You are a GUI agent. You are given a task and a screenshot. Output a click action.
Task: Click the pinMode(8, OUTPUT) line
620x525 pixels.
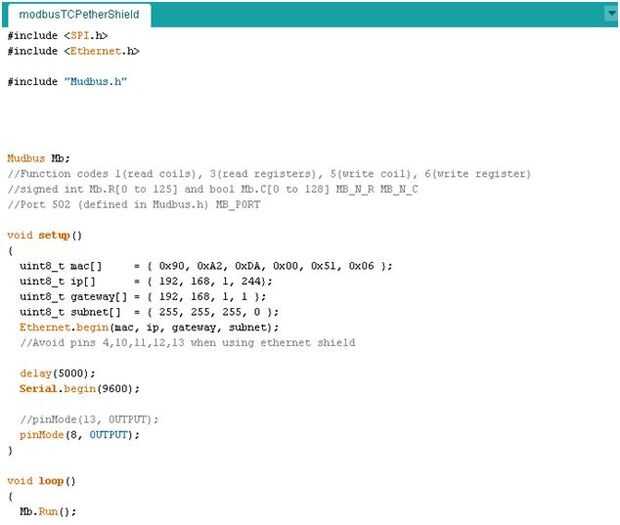click(79, 434)
